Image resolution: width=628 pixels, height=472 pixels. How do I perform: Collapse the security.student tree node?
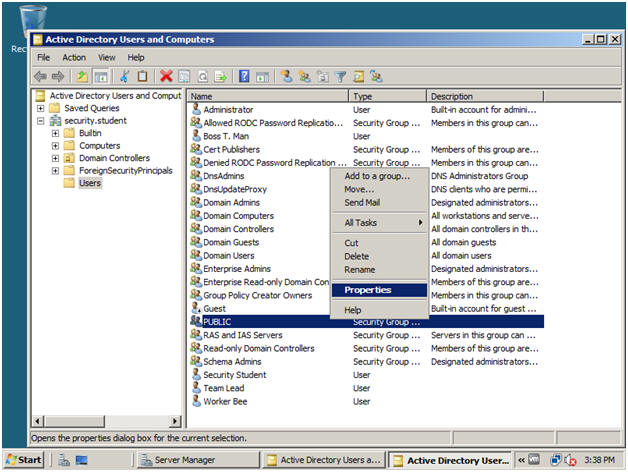40,121
